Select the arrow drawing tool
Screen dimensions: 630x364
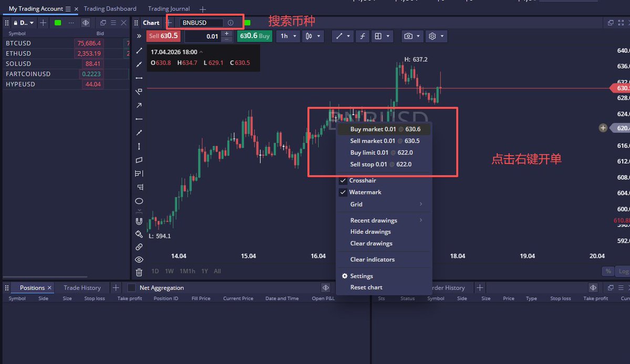[x=139, y=105]
